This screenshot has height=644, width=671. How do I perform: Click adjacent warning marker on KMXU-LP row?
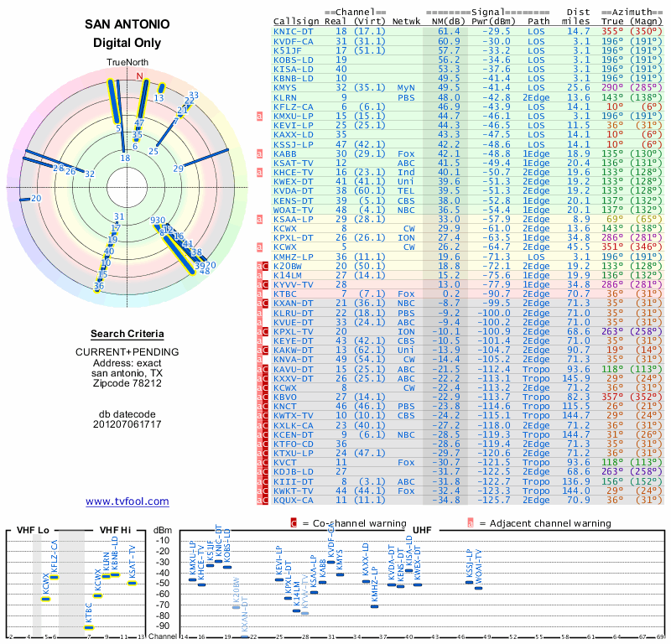[x=259, y=116]
